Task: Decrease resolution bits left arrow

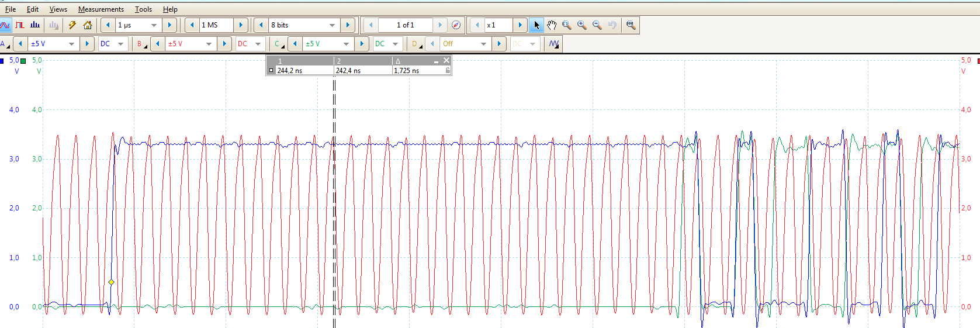Action: (x=261, y=25)
